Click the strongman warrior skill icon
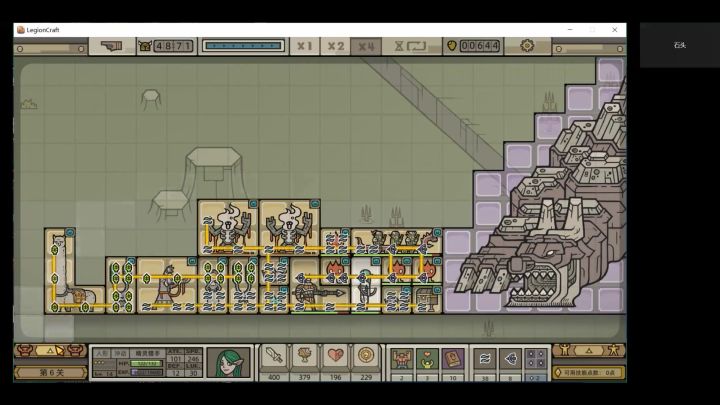Screen dimensions: 720x405 tap(401, 359)
